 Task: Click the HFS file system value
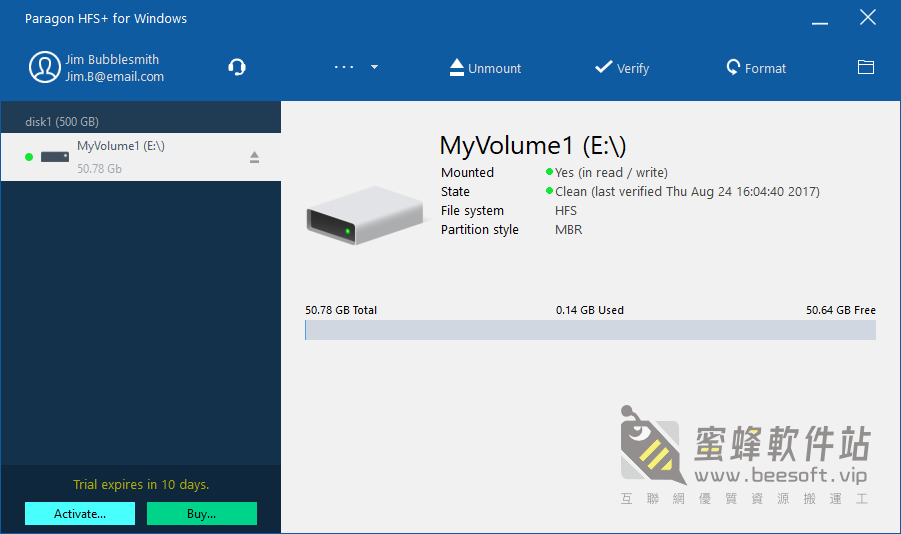566,210
